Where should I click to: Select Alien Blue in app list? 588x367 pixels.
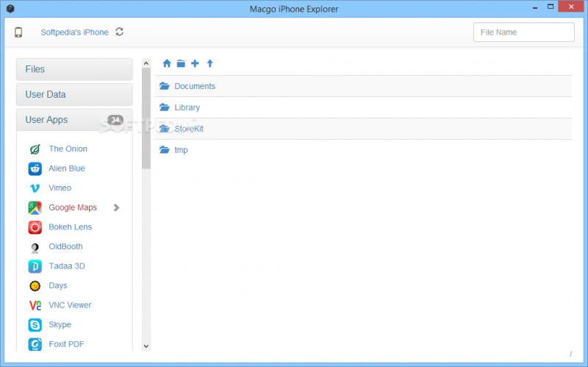coord(67,168)
